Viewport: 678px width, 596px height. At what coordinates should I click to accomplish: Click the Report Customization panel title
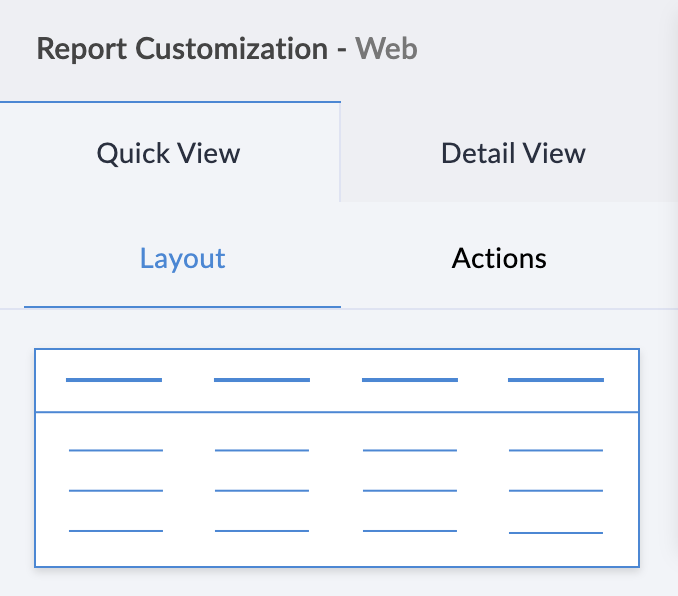point(182,48)
